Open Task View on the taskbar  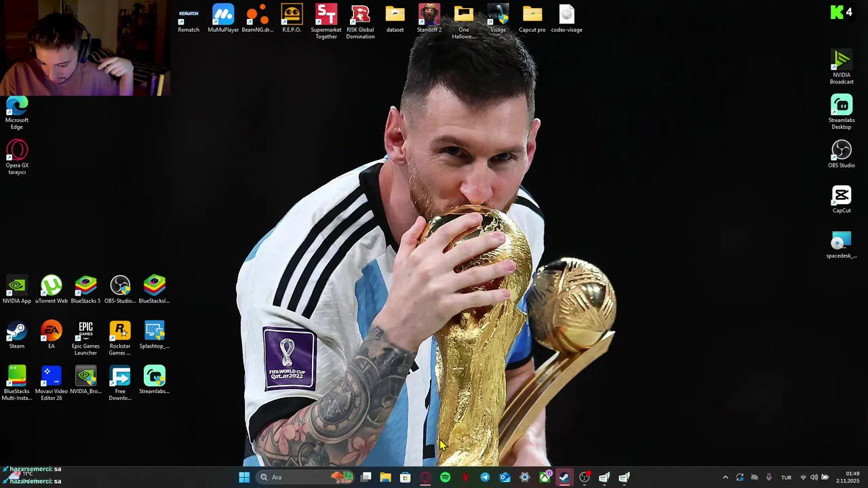click(366, 477)
